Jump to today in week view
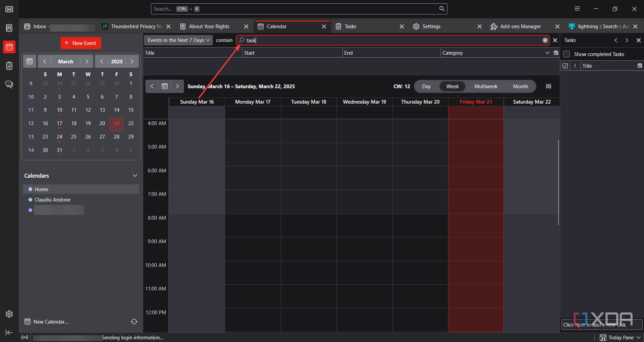 [x=165, y=86]
